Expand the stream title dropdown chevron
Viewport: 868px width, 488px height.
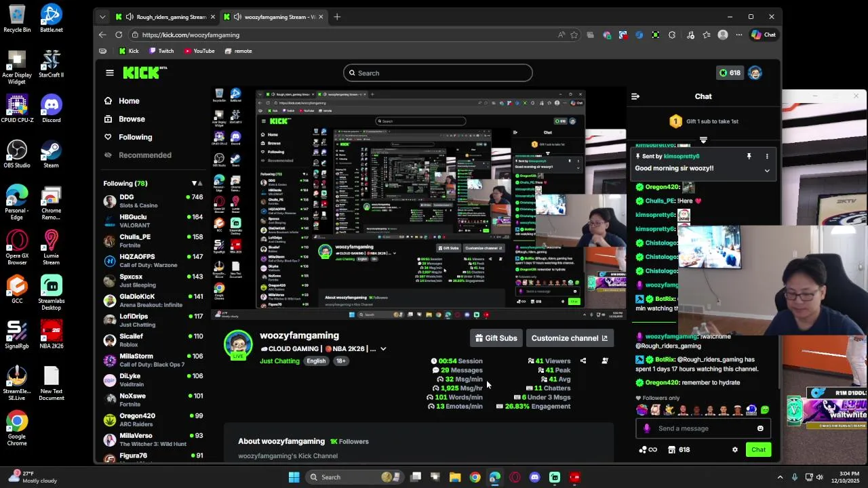tap(383, 349)
